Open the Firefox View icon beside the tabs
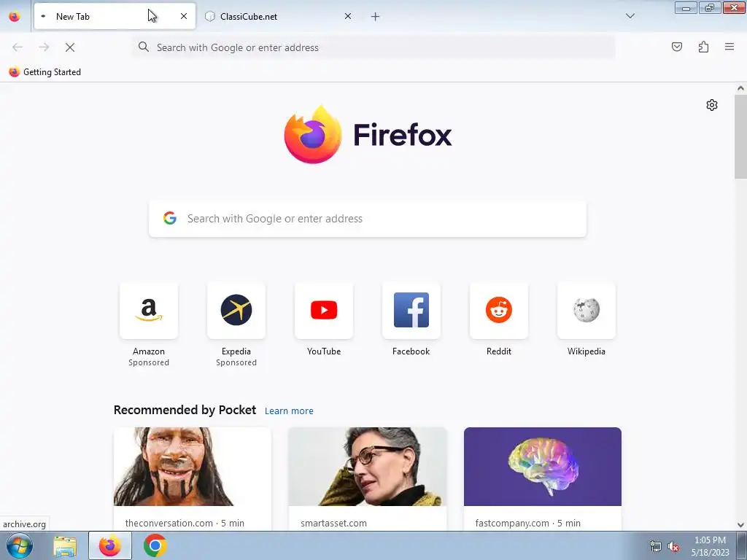 (15, 17)
